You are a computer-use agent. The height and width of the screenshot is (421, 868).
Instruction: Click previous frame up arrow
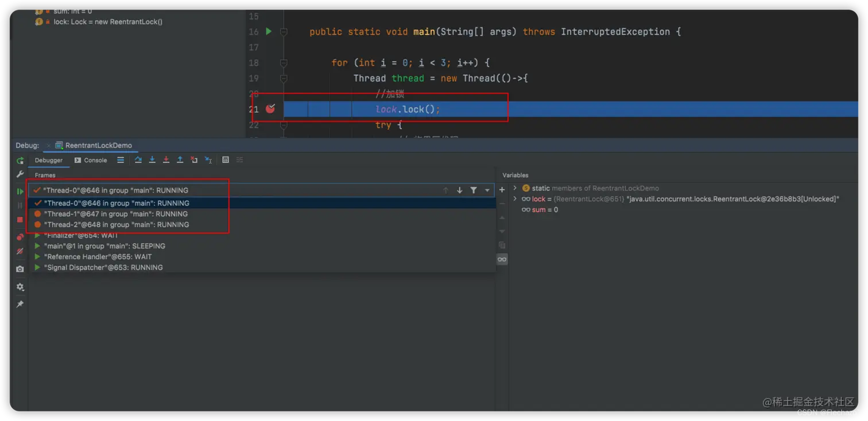pyautogui.click(x=445, y=190)
